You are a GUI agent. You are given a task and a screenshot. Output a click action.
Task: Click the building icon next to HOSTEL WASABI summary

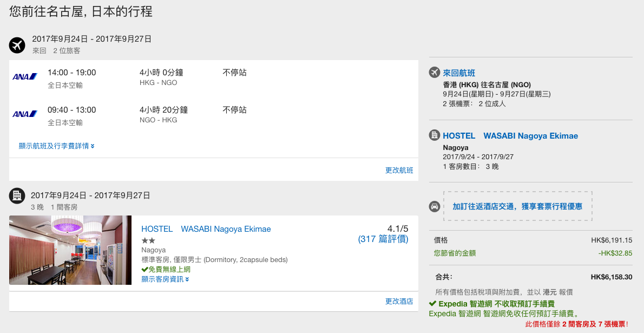[435, 135]
